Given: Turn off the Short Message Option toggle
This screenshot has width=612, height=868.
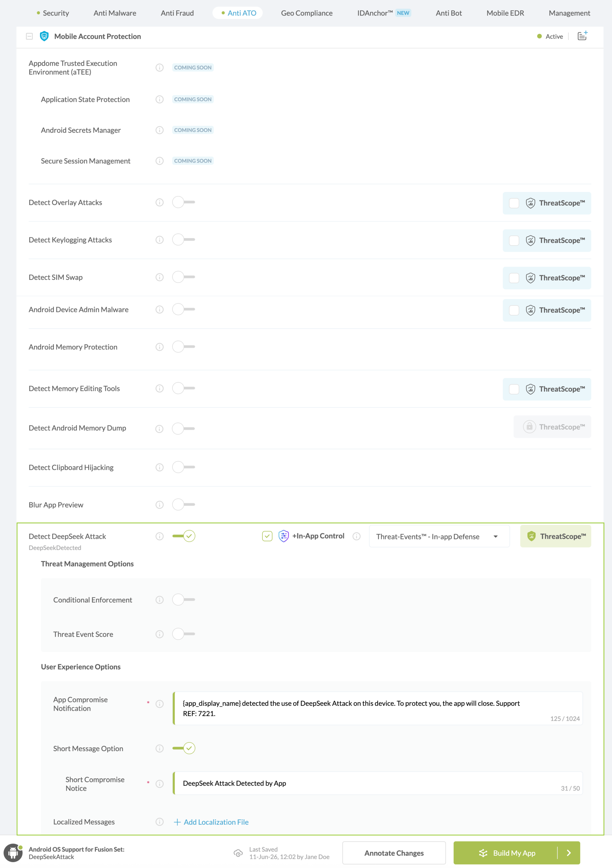Looking at the screenshot, I should (184, 748).
